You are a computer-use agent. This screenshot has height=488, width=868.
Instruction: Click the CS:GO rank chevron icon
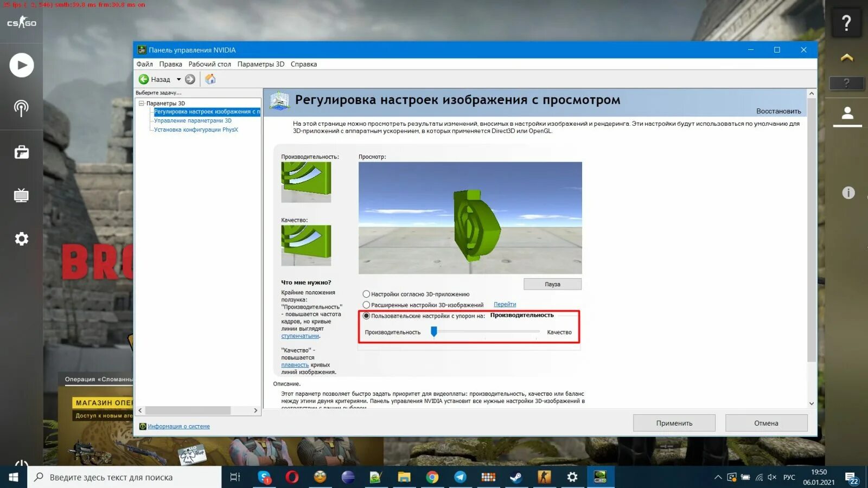point(847,57)
